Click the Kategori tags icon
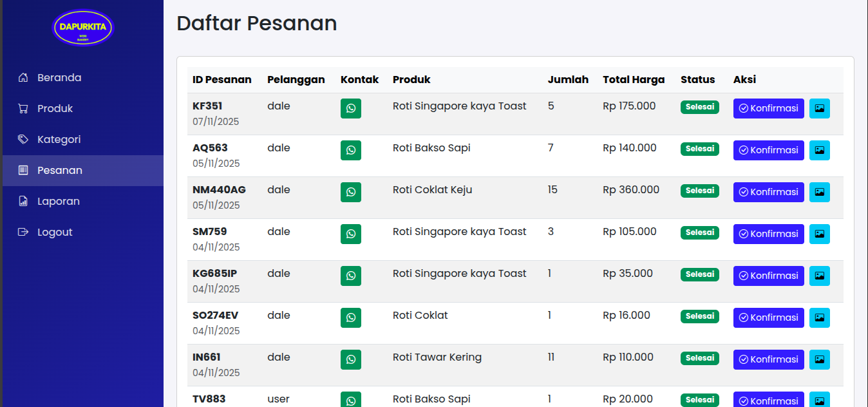Image resolution: width=868 pixels, height=407 pixels. pyautogui.click(x=23, y=140)
